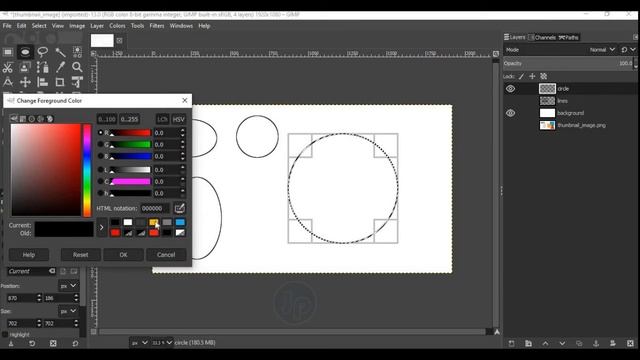
Task: Select the R channel radio button
Action: pyautogui.click(x=100, y=133)
